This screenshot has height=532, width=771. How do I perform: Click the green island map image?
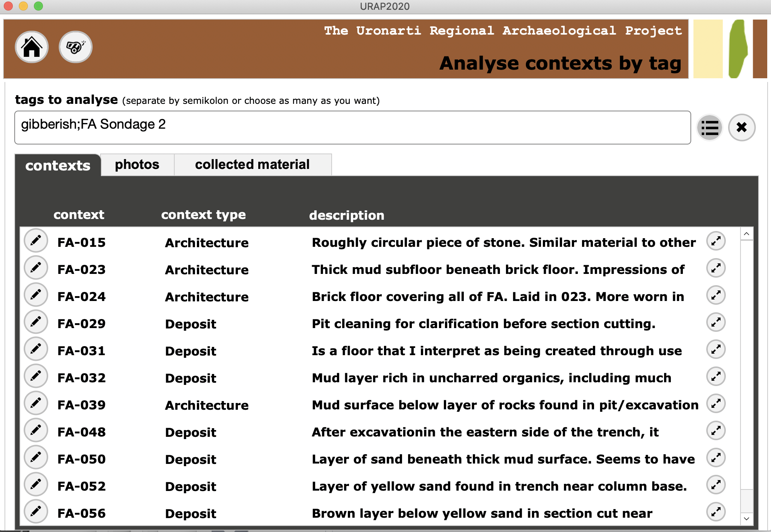[x=737, y=49]
